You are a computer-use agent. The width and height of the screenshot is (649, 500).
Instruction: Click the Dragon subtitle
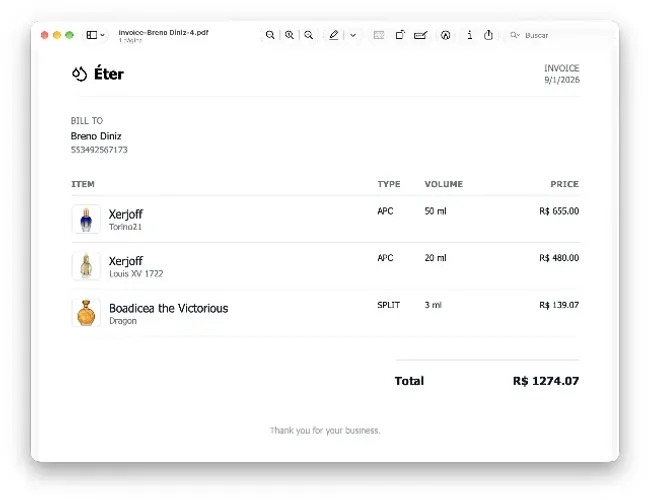click(123, 321)
